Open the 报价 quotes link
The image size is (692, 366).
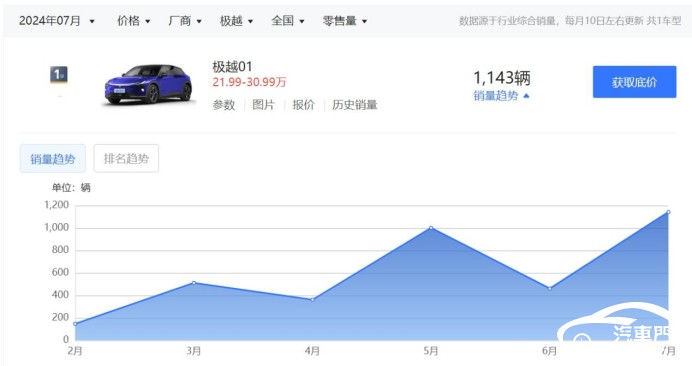tap(304, 105)
